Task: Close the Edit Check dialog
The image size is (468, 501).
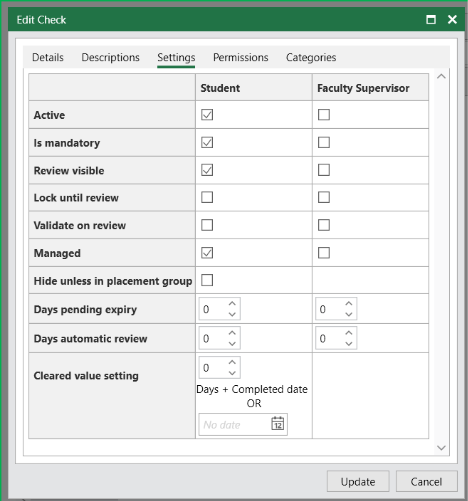Action: (452, 20)
